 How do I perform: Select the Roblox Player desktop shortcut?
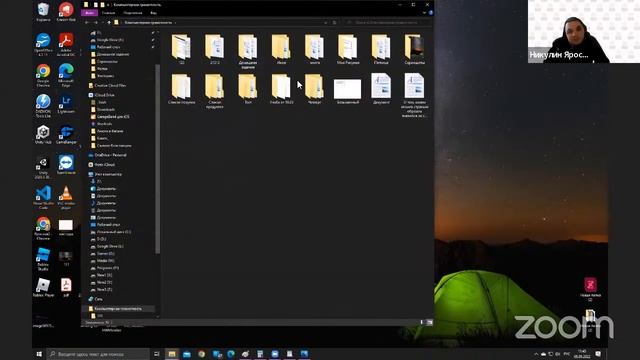point(43,287)
